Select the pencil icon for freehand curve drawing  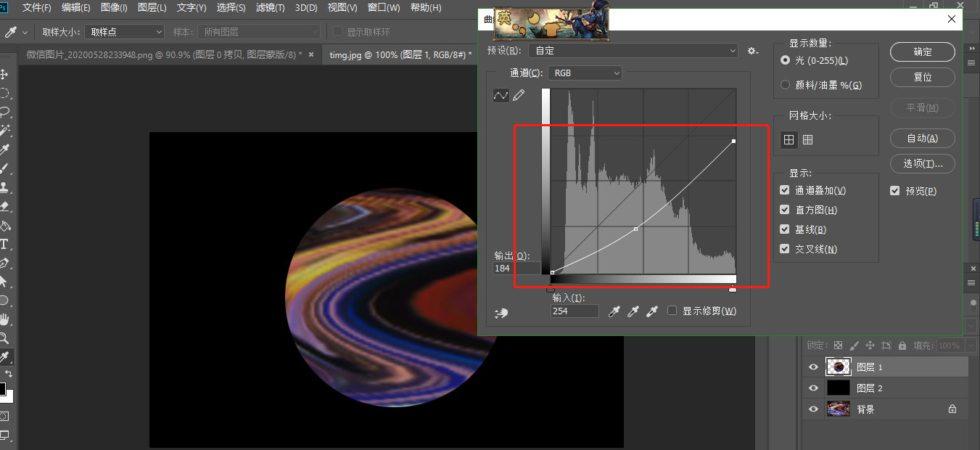pyautogui.click(x=517, y=95)
